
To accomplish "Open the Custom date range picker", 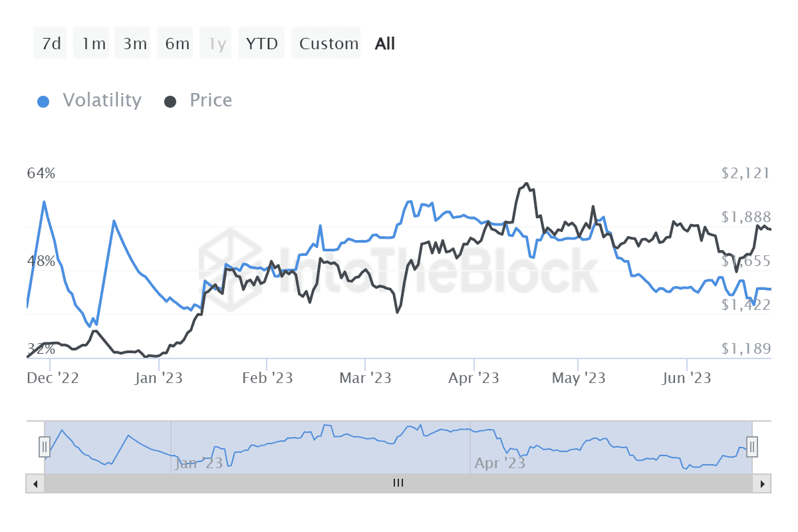I will pos(329,44).
